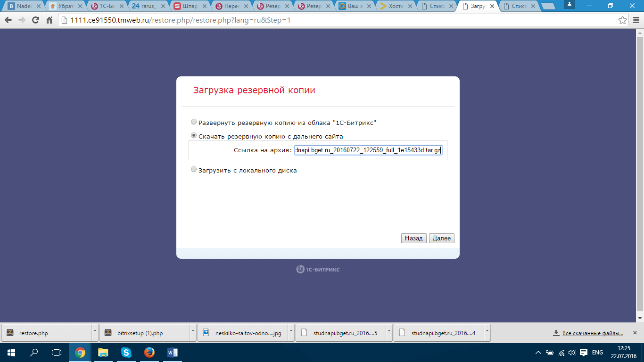This screenshot has height=362, width=644.
Task: Select restore from 1C-Bitrix cloud option
Action: [194, 122]
